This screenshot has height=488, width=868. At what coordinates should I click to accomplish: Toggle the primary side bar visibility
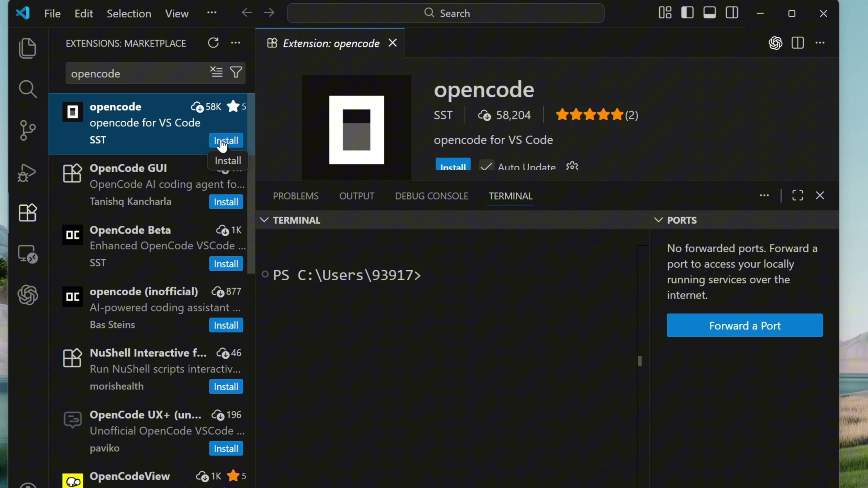coord(687,13)
